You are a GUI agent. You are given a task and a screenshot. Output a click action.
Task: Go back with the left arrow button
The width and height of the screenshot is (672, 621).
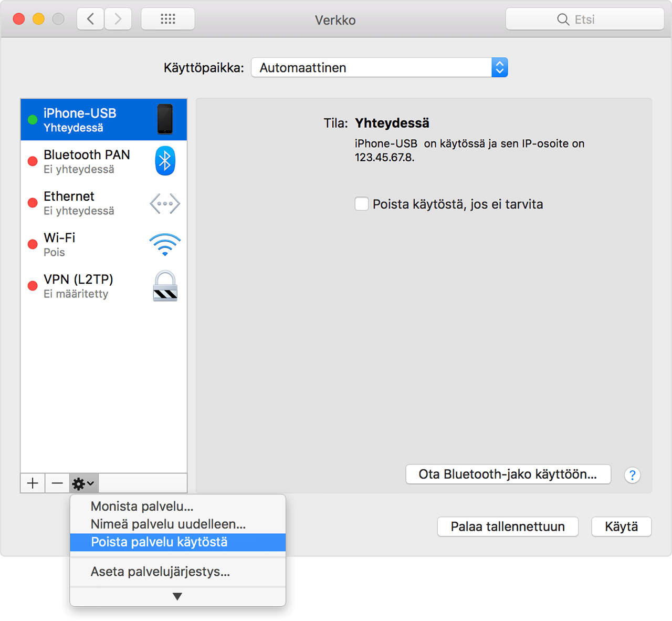90,19
